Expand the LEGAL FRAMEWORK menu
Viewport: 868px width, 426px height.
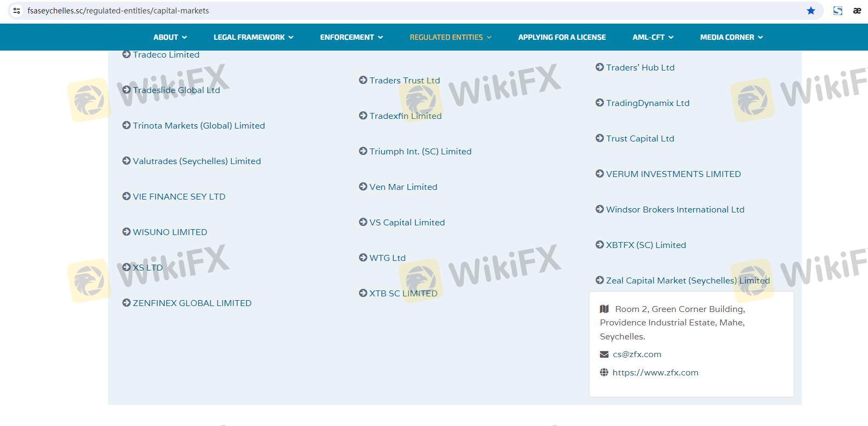(253, 37)
